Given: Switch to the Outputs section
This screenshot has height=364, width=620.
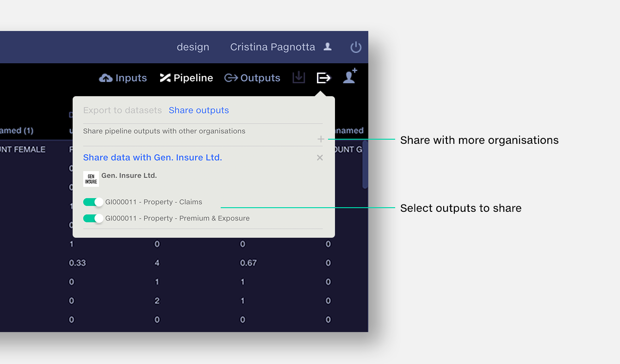Looking at the screenshot, I should 252,78.
